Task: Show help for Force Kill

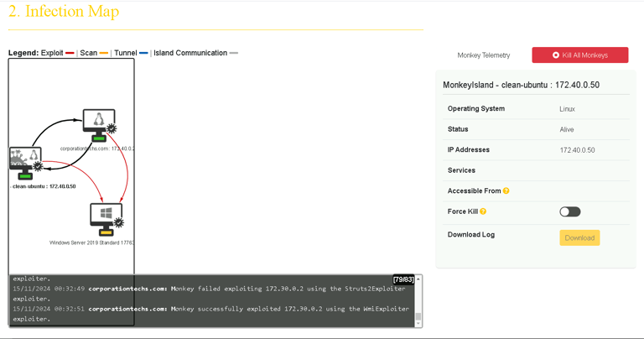Action: [x=483, y=211]
